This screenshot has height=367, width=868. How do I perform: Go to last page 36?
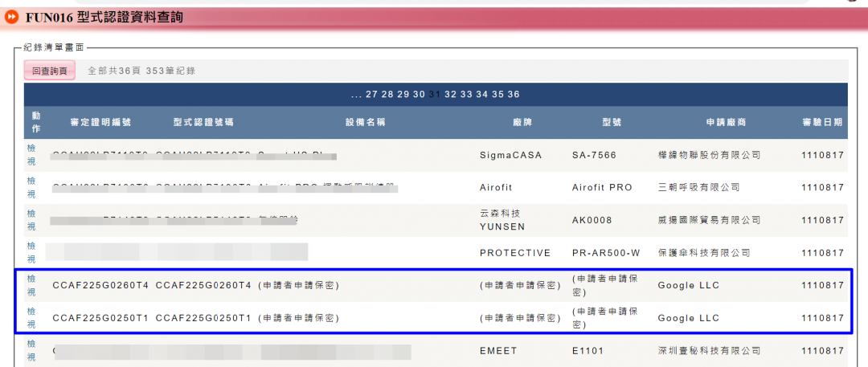514,95
